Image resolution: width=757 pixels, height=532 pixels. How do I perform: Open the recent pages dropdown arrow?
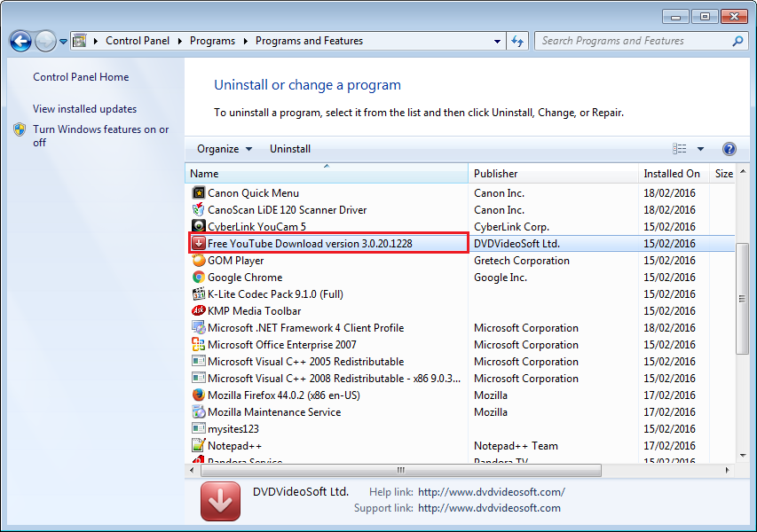pyautogui.click(x=63, y=42)
